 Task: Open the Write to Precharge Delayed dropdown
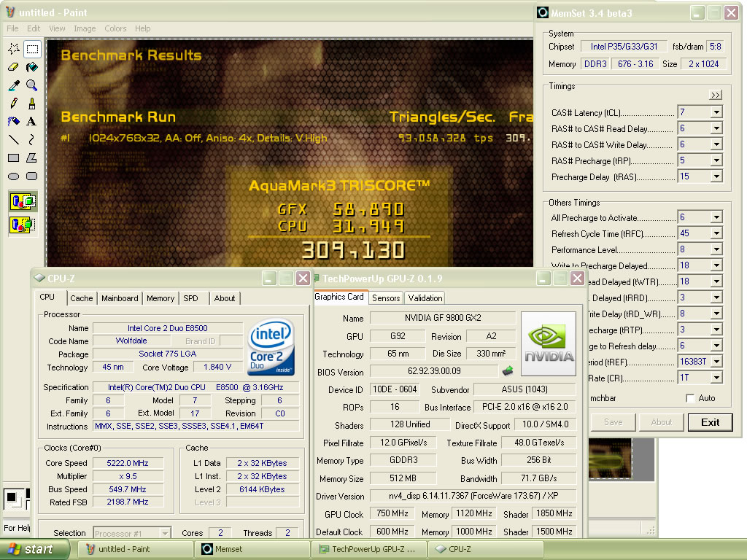pyautogui.click(x=716, y=265)
